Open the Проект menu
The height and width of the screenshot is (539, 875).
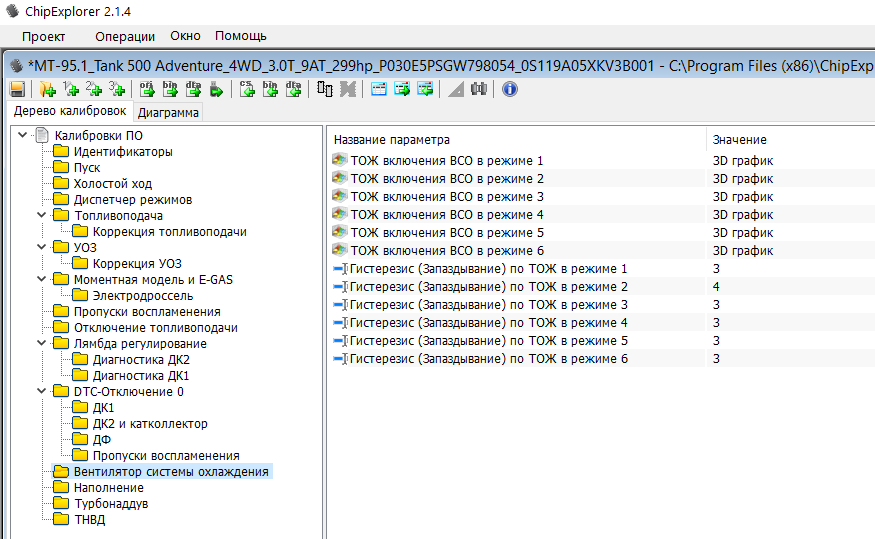coord(44,37)
